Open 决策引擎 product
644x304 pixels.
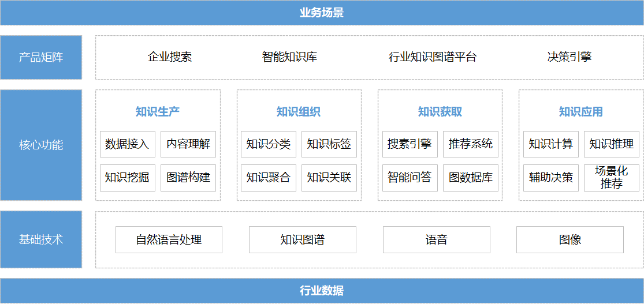[569, 57]
